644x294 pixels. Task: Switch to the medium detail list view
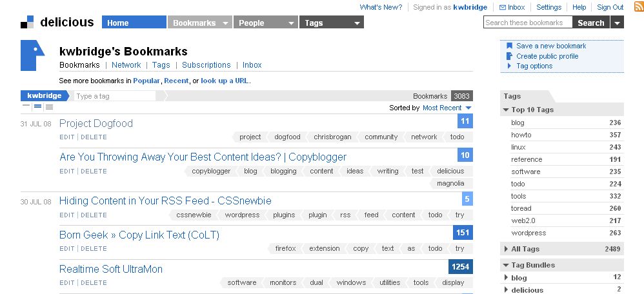pyautogui.click(x=38, y=107)
